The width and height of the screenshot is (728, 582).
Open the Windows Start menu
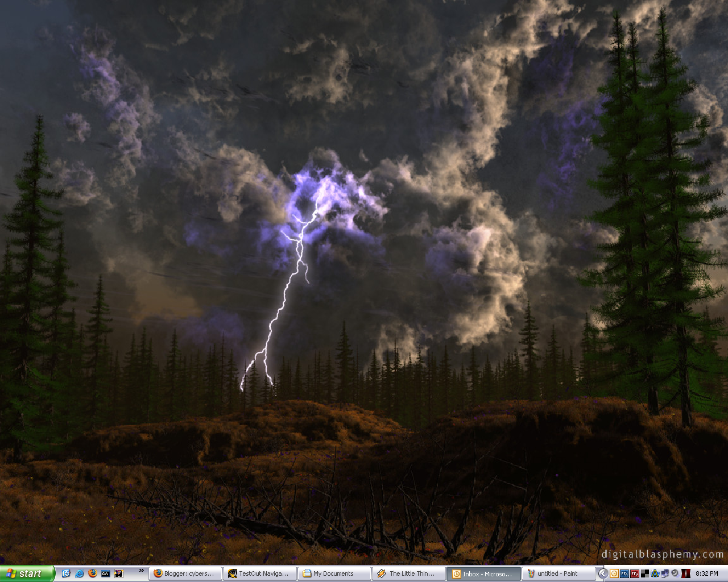point(27,573)
